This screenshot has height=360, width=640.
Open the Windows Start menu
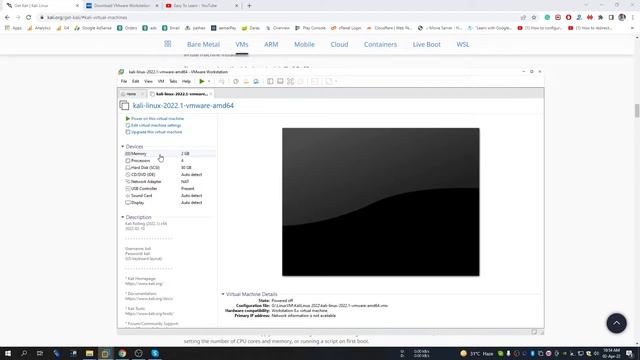click(8, 353)
